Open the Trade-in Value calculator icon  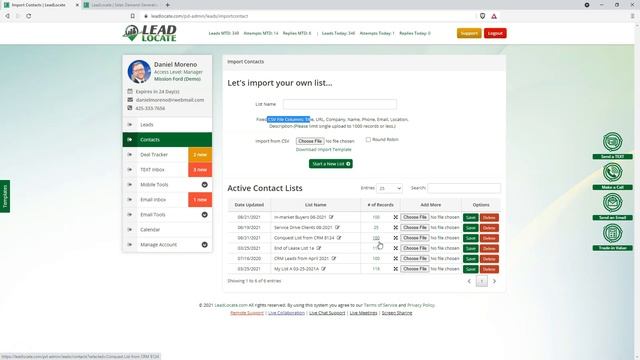[x=613, y=233]
